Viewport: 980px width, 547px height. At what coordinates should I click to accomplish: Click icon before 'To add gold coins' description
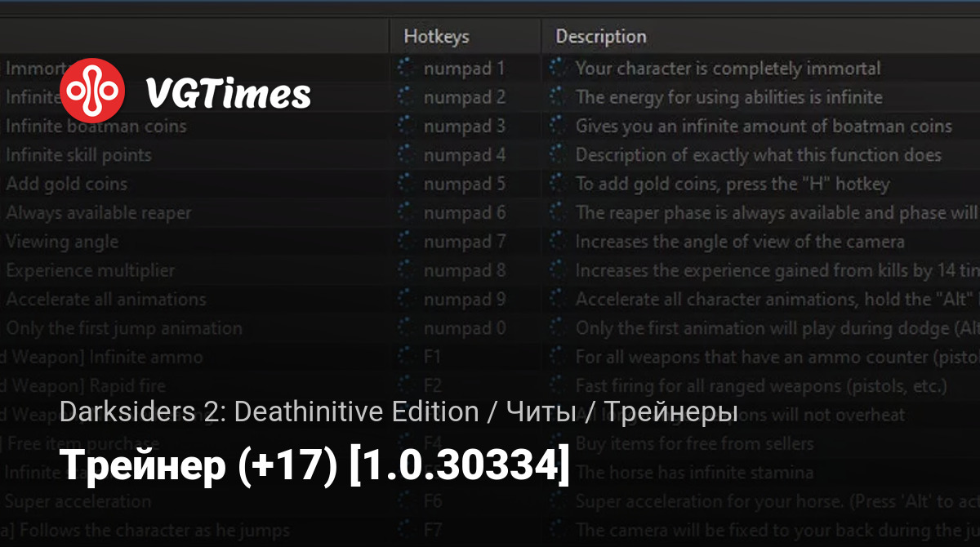(x=558, y=184)
